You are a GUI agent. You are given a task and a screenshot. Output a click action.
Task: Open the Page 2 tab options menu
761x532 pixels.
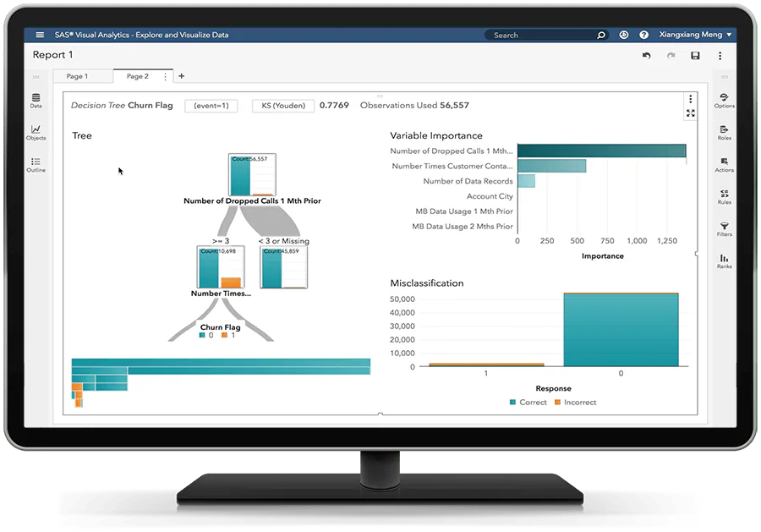166,77
